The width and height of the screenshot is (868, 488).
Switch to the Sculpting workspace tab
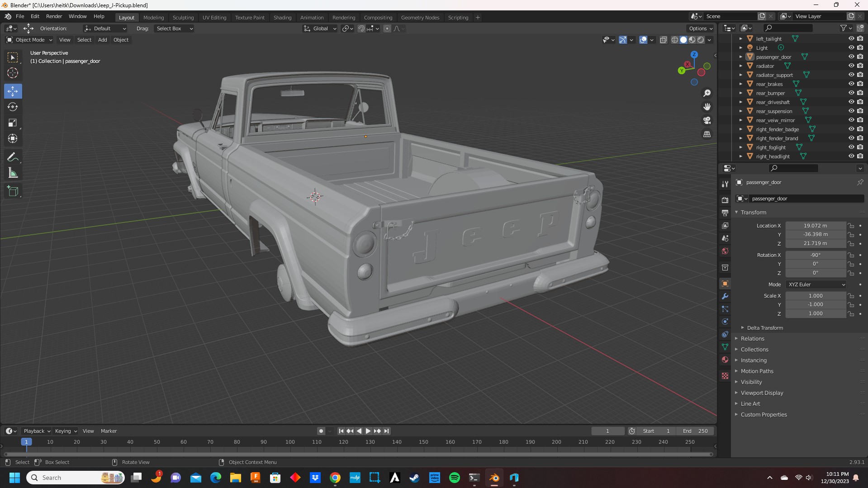[x=183, y=18]
